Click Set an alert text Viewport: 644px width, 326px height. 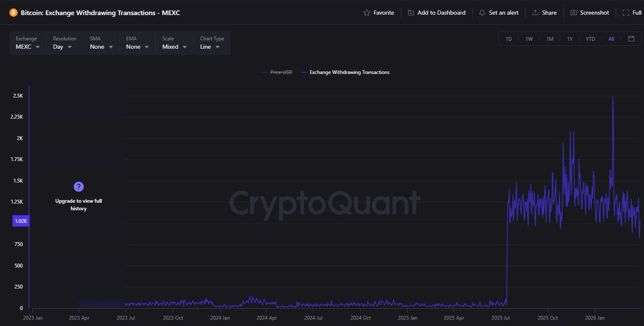coord(504,12)
